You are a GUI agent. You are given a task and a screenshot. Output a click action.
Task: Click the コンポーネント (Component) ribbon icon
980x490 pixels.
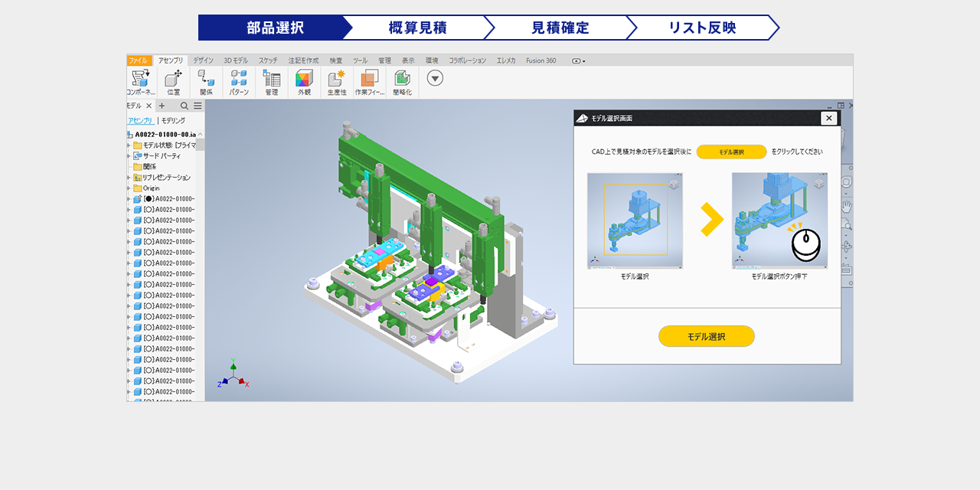(140, 79)
